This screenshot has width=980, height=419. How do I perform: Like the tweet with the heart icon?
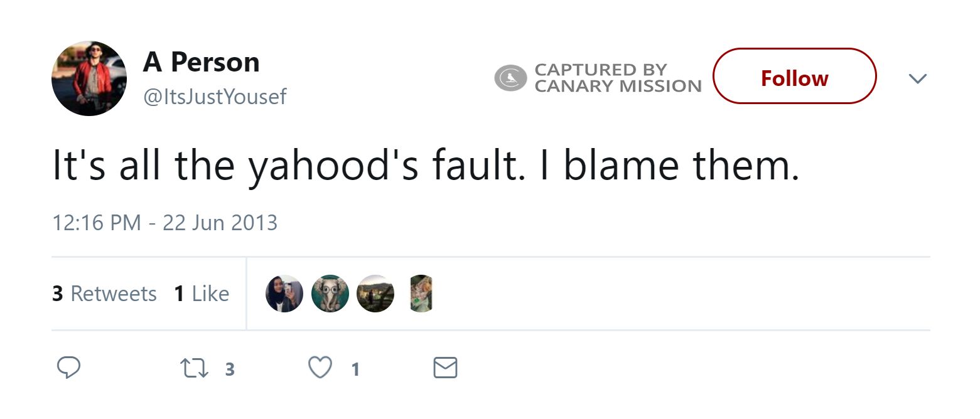pos(320,368)
